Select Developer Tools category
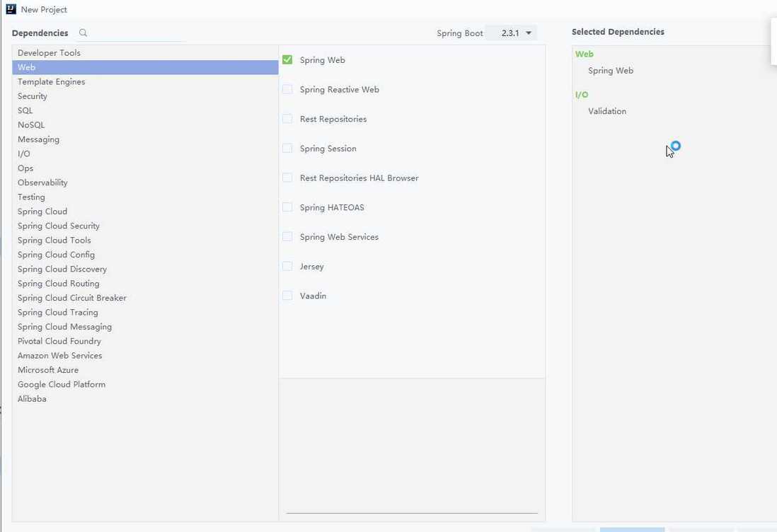Image resolution: width=777 pixels, height=532 pixels. tap(145, 52)
